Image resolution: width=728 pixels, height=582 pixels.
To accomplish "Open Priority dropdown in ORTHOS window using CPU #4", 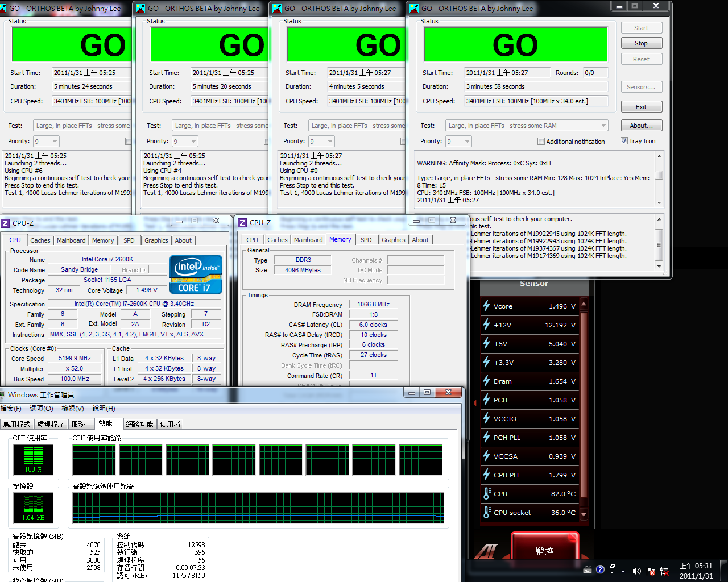I will pyautogui.click(x=185, y=141).
